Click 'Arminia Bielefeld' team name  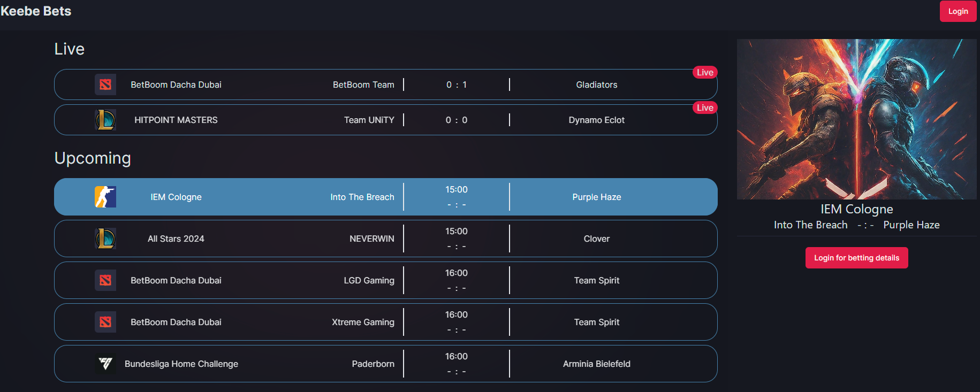(597, 364)
